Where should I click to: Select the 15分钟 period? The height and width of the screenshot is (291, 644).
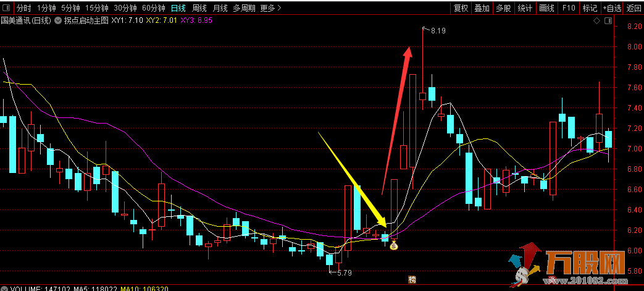pos(96,8)
